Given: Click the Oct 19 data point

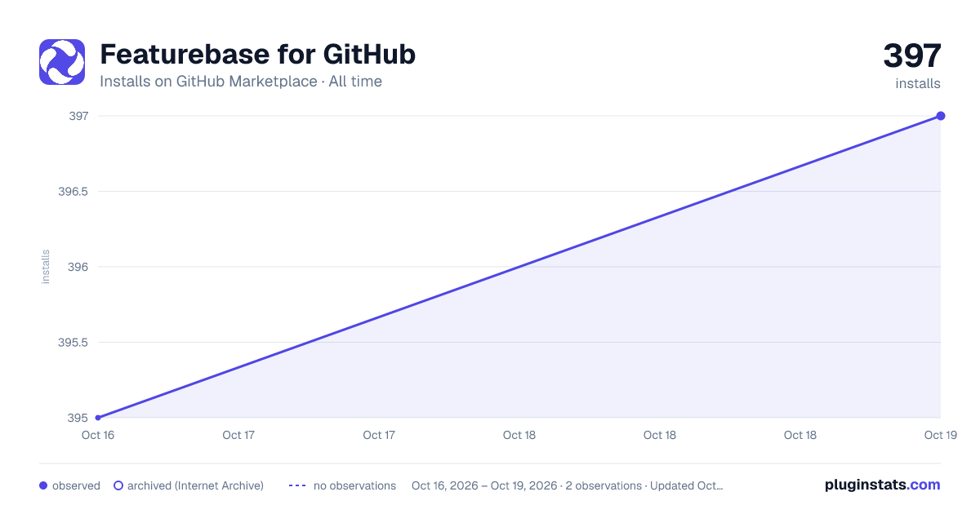Looking at the screenshot, I should pos(941,116).
